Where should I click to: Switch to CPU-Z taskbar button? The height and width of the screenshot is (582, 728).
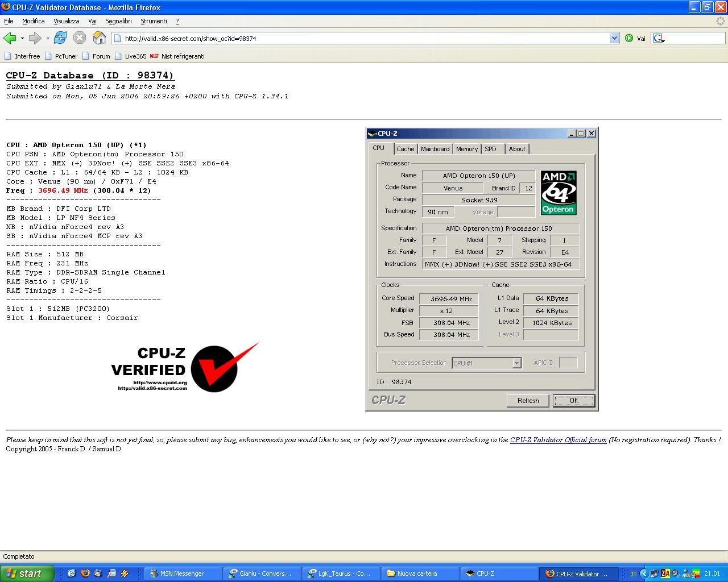pyautogui.click(x=499, y=573)
